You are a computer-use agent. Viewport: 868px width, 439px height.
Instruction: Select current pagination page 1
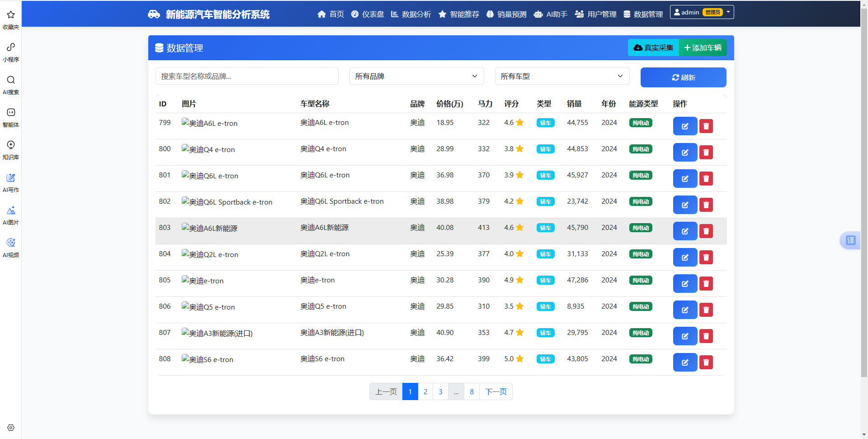[x=410, y=391]
